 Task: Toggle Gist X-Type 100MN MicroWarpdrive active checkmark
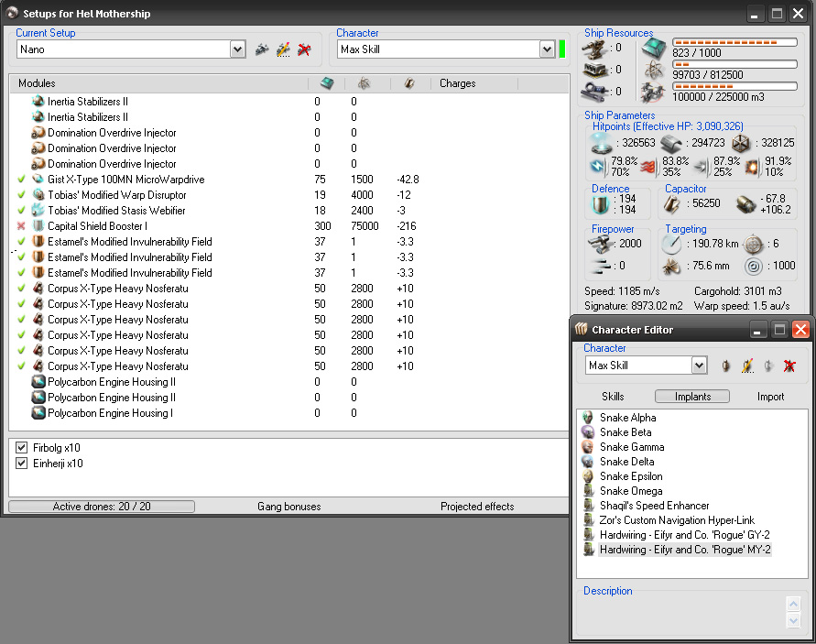(x=21, y=179)
